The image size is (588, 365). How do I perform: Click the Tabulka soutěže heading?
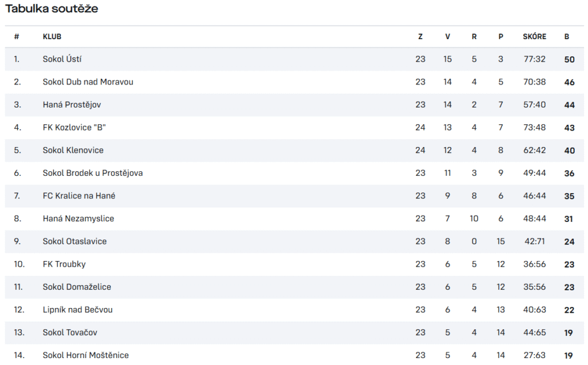pos(51,9)
